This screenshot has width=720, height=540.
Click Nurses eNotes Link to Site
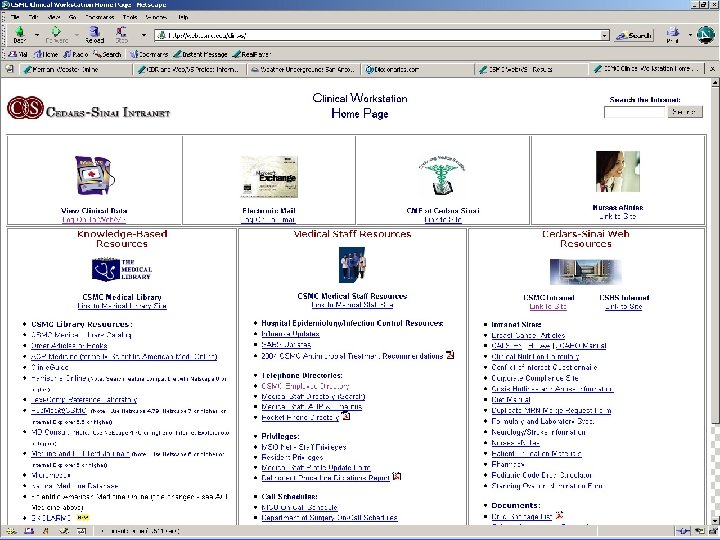tap(618, 216)
